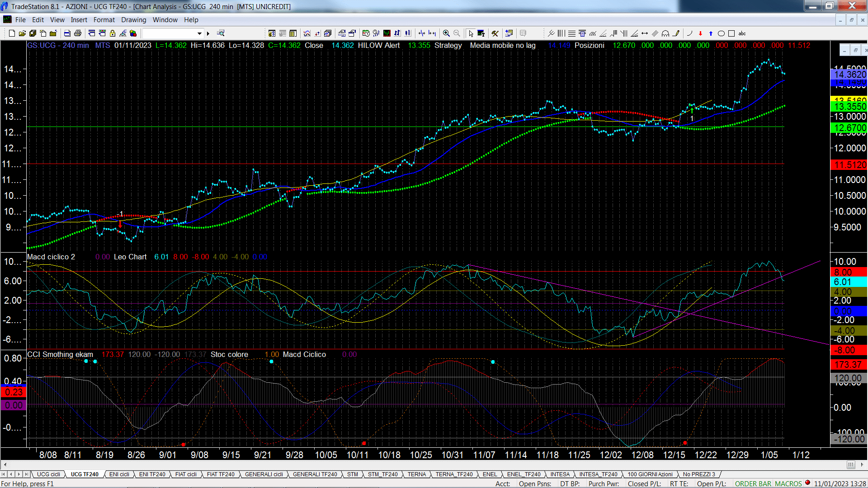Screen dimensions: 868x488
Task: Select the vertical lines drawing tool
Action: pyautogui.click(x=561, y=33)
